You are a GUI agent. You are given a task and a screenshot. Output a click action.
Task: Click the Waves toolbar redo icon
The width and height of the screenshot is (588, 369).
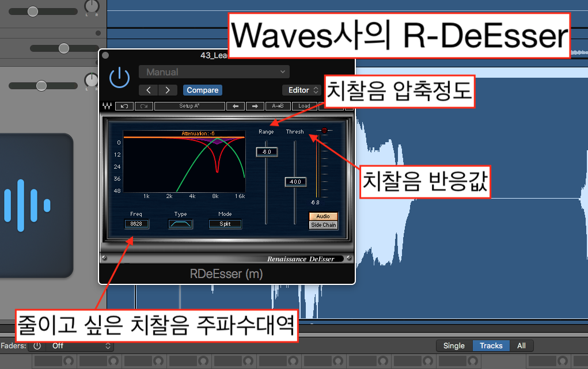pyautogui.click(x=143, y=106)
